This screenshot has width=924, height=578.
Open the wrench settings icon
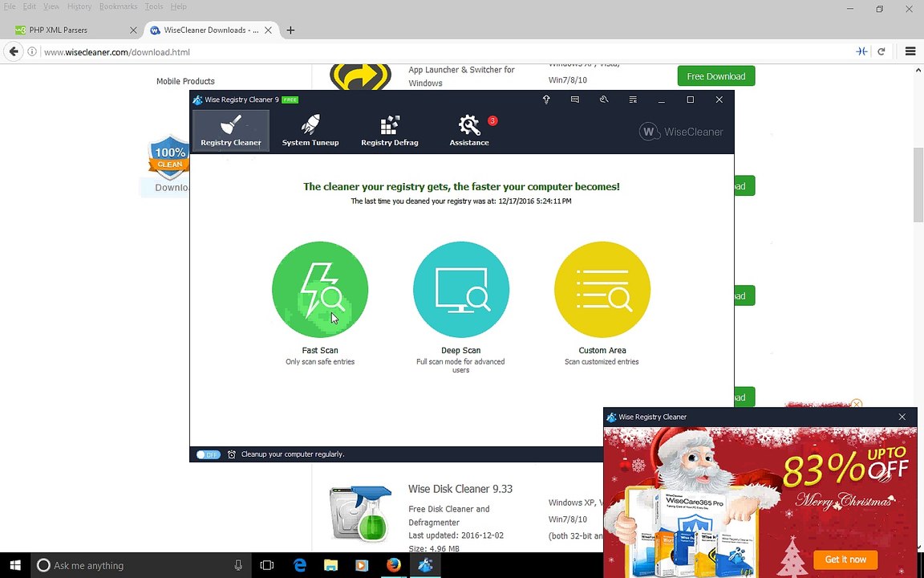[604, 100]
